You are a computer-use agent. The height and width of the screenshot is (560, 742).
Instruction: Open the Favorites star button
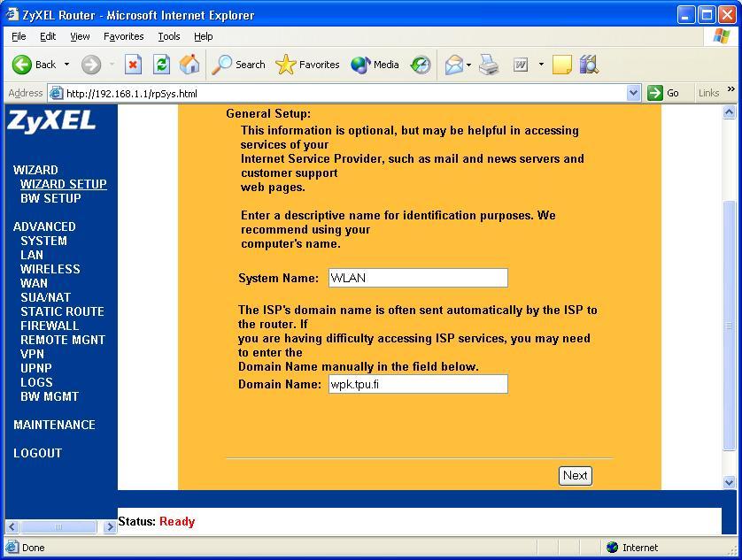307,65
